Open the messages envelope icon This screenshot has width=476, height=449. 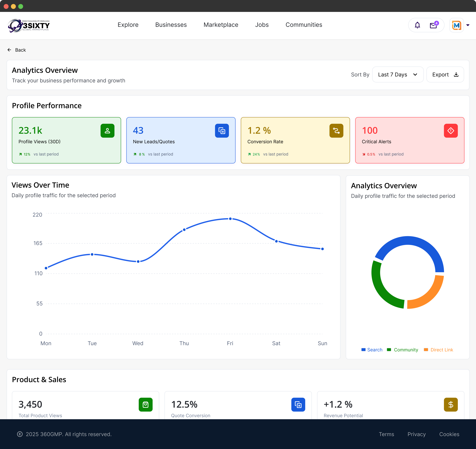pyautogui.click(x=434, y=25)
